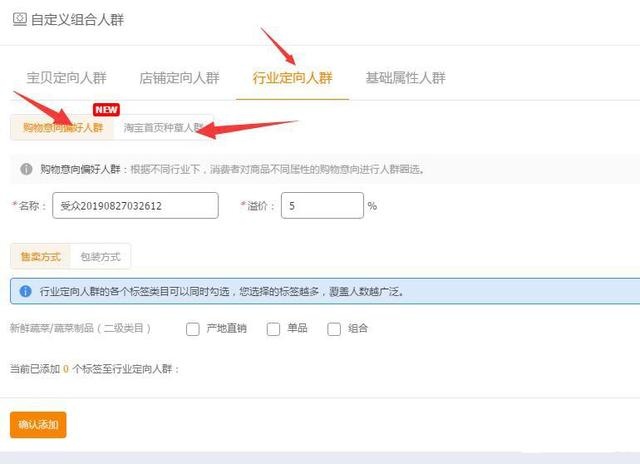Click the NEW badge above the sub-tabs
Viewport: 640px width, 464px height.
pos(106,109)
